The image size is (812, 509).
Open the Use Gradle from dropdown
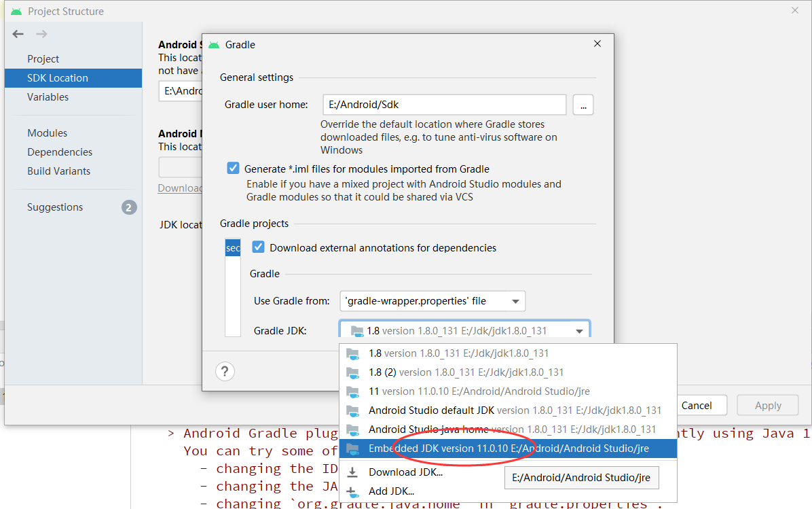coord(432,301)
